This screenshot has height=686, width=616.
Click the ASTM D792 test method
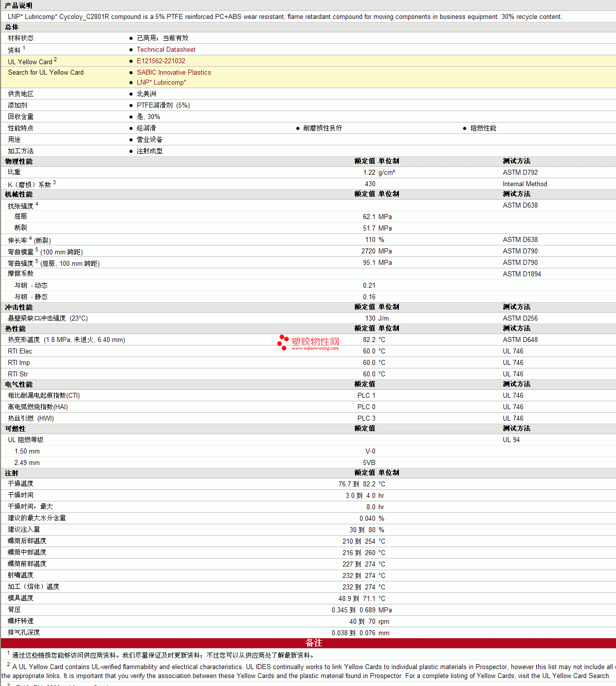click(520, 173)
